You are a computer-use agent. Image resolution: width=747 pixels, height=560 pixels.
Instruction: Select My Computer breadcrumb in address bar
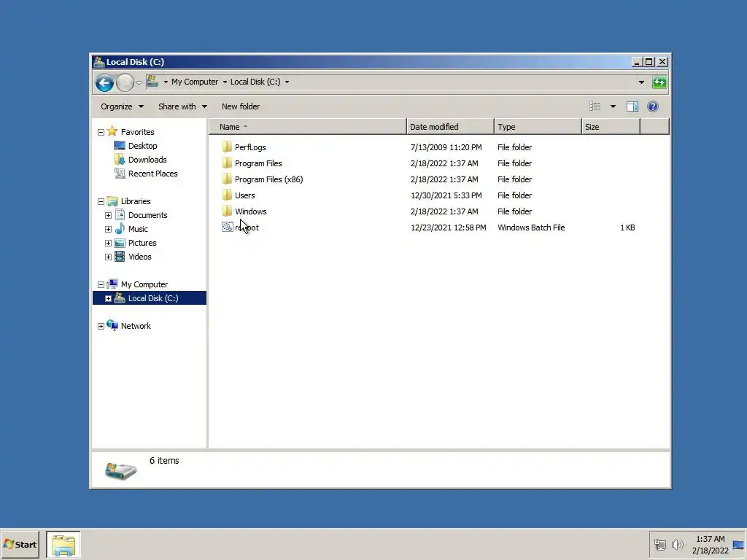194,82
